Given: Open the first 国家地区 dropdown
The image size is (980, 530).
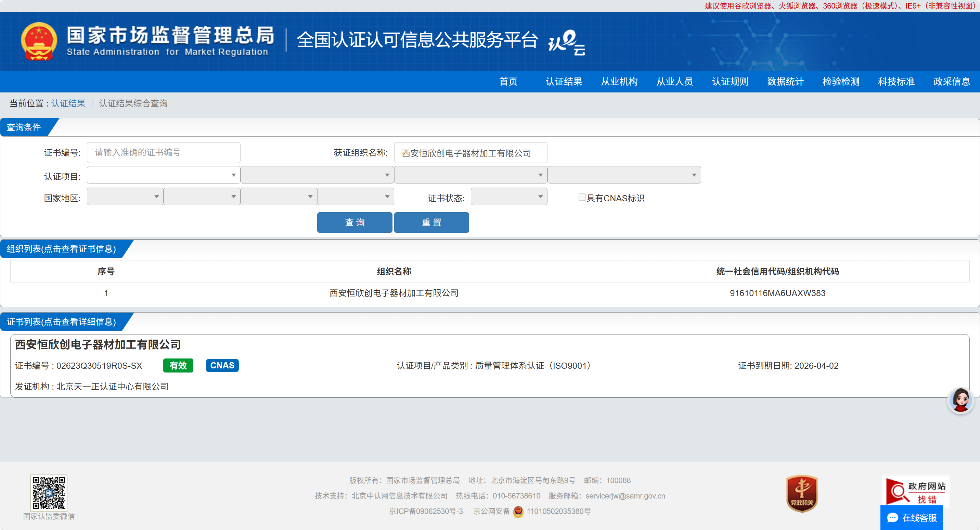Looking at the screenshot, I should click(125, 197).
